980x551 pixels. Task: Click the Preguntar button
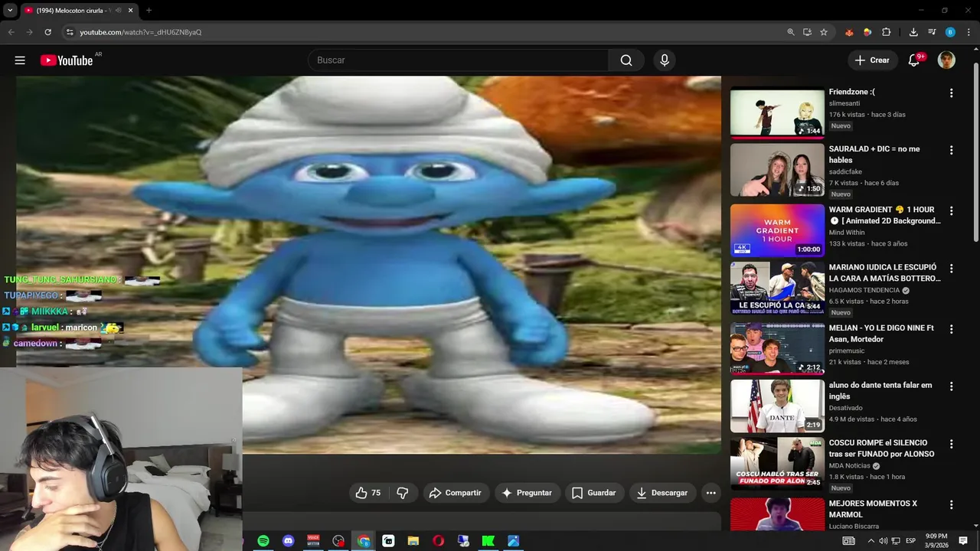pyautogui.click(x=526, y=493)
